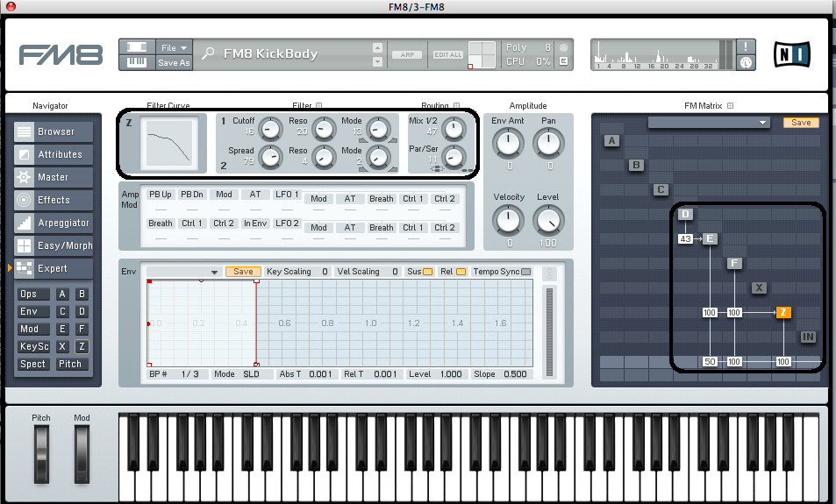
Task: Open the Env tab in Expert section
Action: 33,312
